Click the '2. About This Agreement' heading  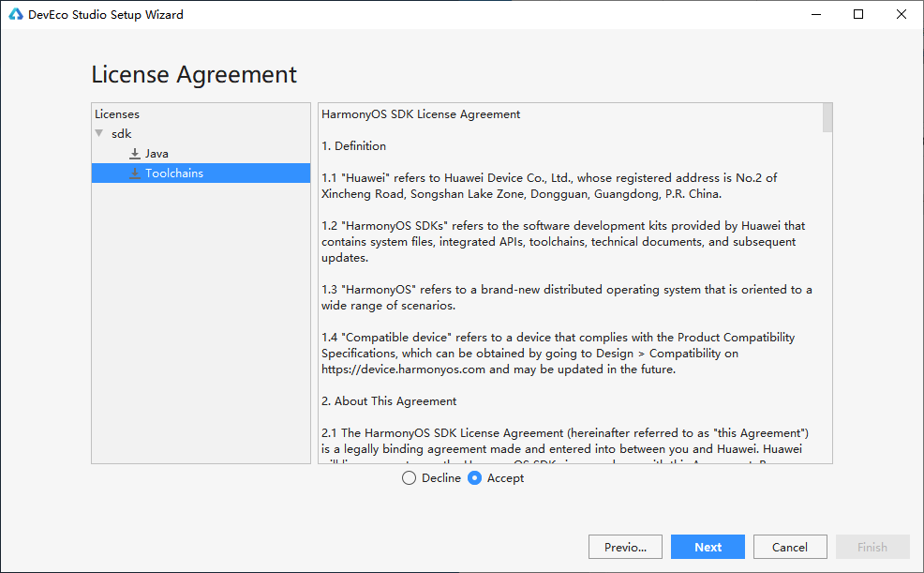(389, 401)
